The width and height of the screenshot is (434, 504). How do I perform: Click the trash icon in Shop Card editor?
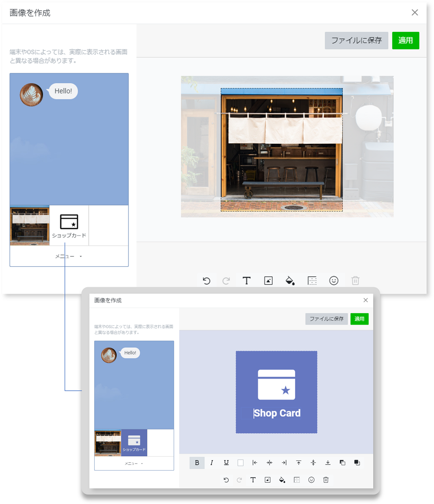[326, 480]
